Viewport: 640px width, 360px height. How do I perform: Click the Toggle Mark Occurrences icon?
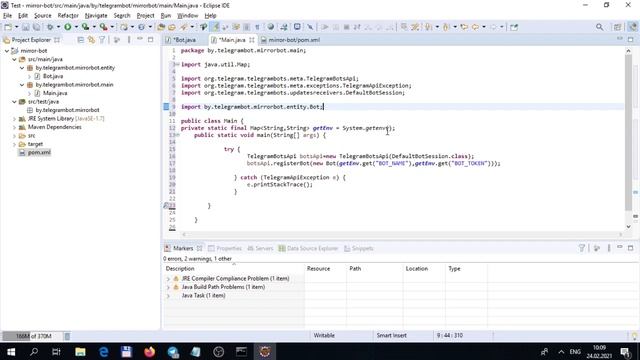coord(216,27)
